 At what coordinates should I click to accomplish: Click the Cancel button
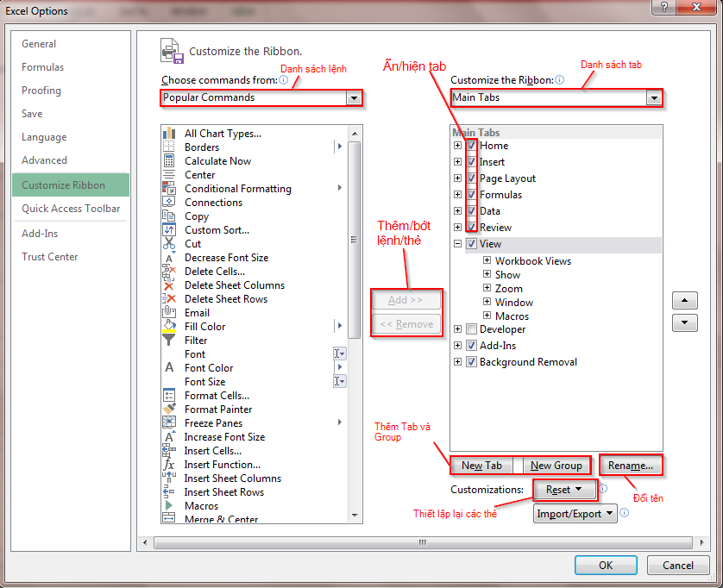point(677,565)
